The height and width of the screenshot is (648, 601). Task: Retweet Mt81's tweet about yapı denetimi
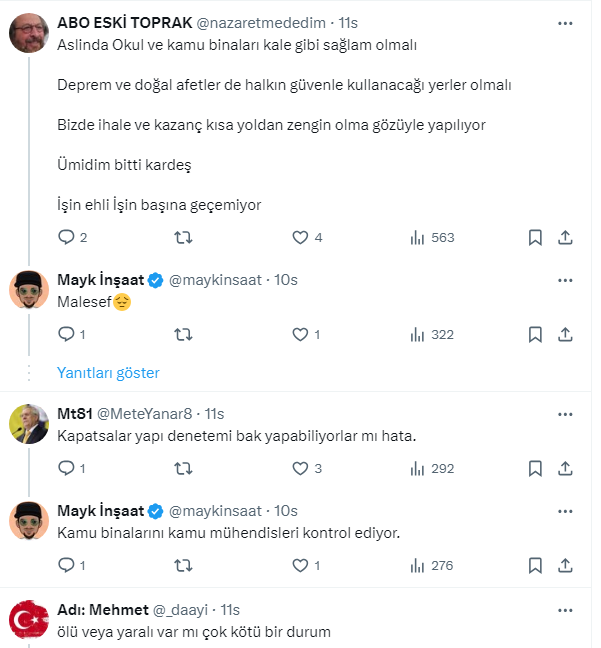point(184,468)
